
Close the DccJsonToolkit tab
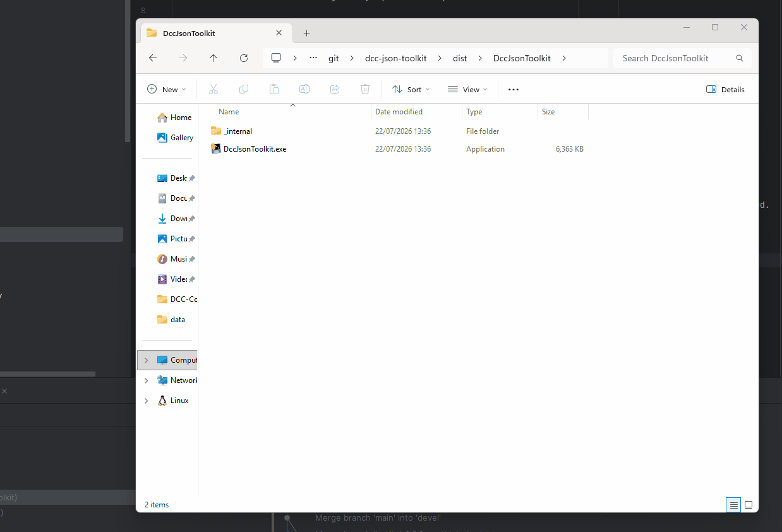(279, 33)
